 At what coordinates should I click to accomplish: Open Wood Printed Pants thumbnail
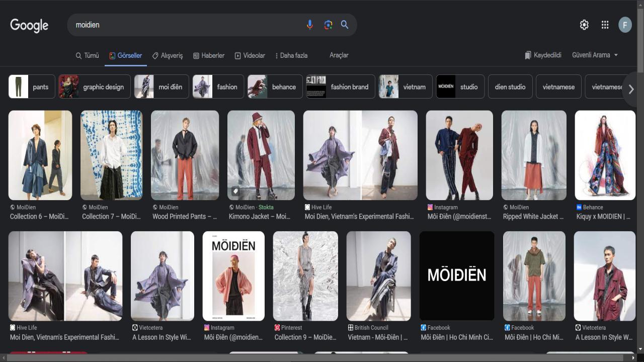pyautogui.click(x=185, y=155)
